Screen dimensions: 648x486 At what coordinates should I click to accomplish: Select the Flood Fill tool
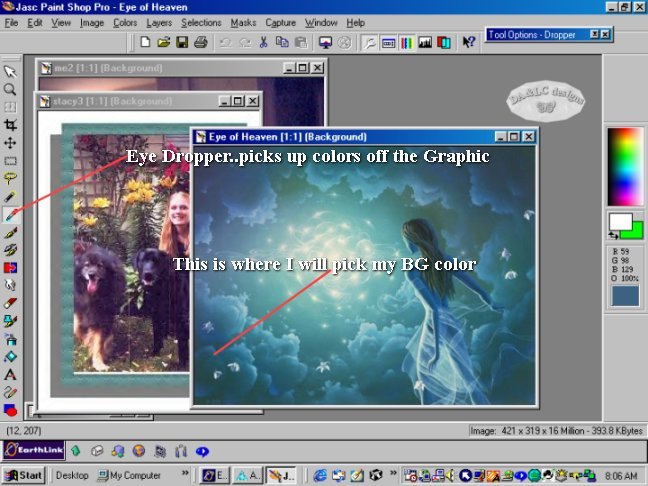coord(10,357)
